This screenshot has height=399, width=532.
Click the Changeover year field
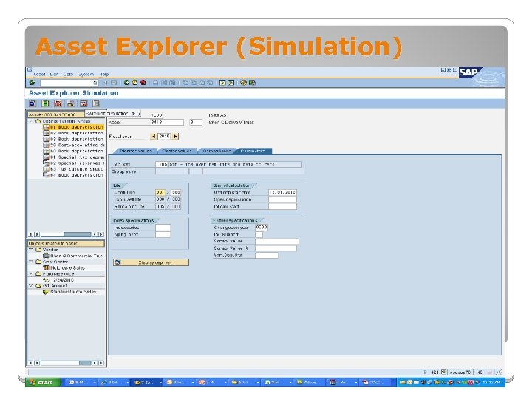(x=262, y=228)
